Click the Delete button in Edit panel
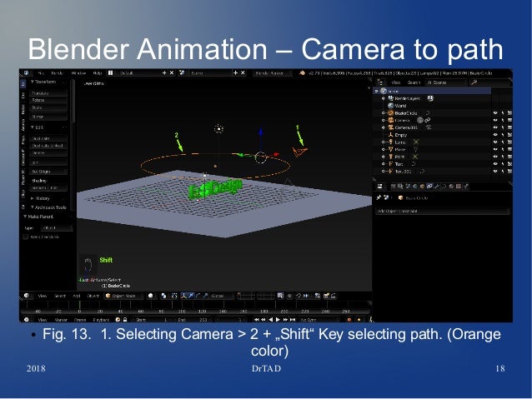Screen dimensions: 532x399 49,153
